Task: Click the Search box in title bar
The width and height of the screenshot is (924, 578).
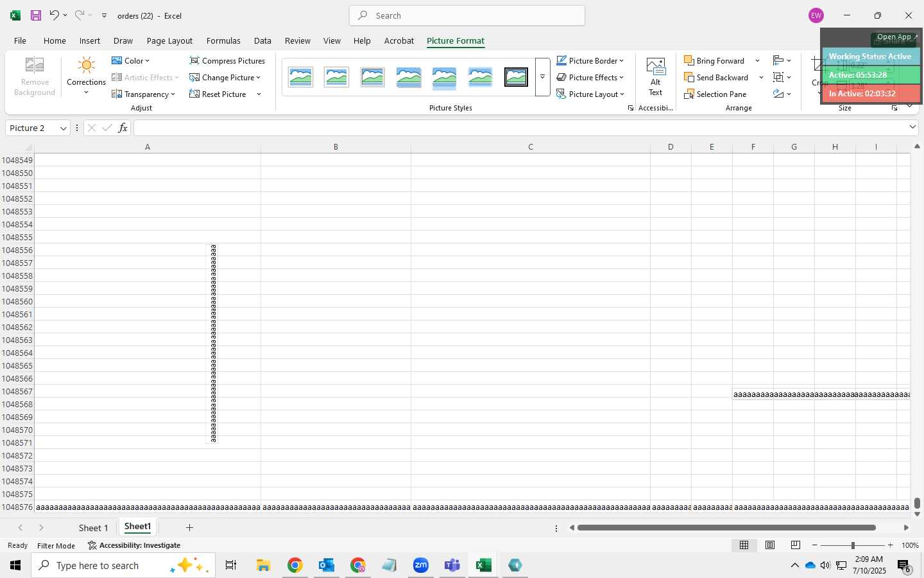Action: point(467,15)
